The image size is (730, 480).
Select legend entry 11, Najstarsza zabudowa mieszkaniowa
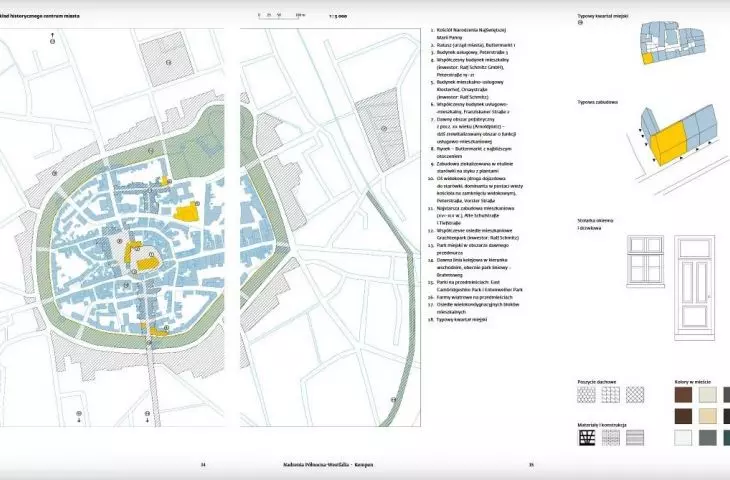(471, 216)
